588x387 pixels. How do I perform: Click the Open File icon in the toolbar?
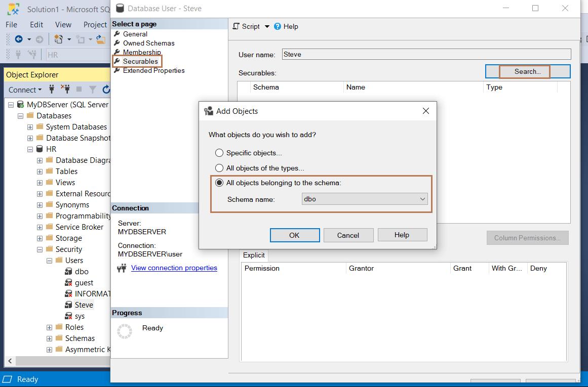tap(100, 40)
